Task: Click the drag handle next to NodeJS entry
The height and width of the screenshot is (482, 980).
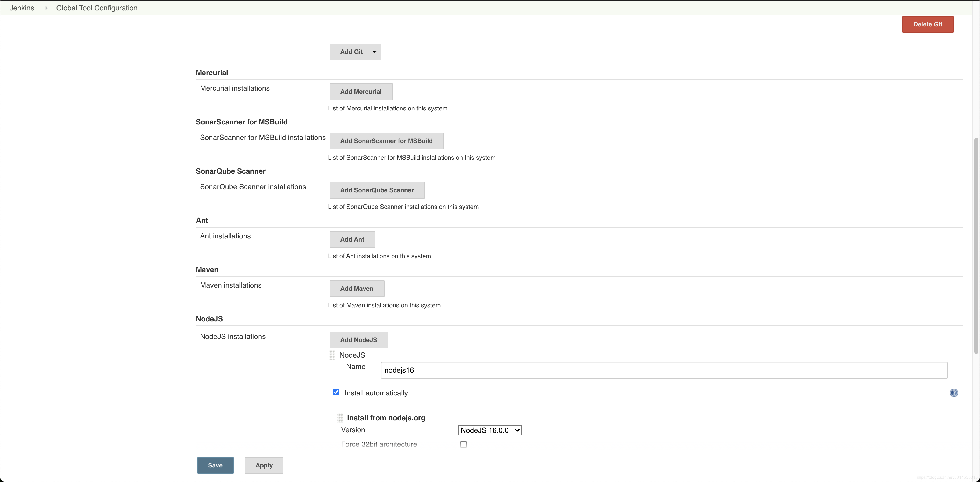Action: point(332,355)
